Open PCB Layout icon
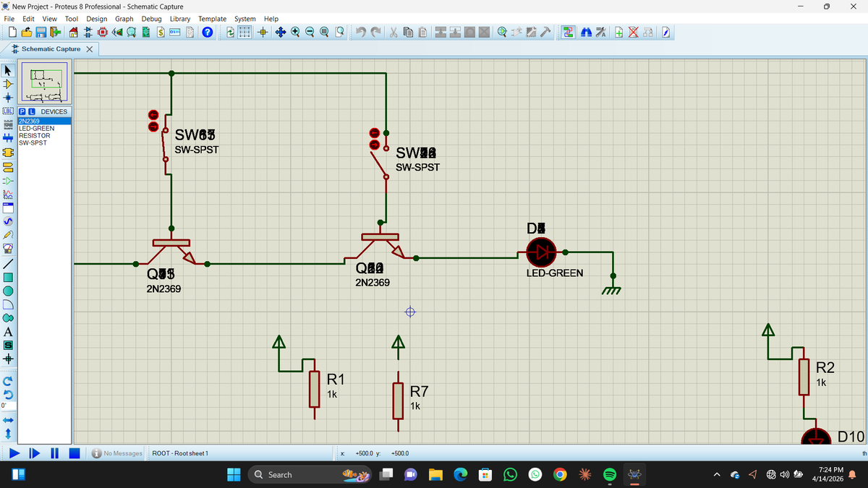The image size is (868, 488). point(102,33)
